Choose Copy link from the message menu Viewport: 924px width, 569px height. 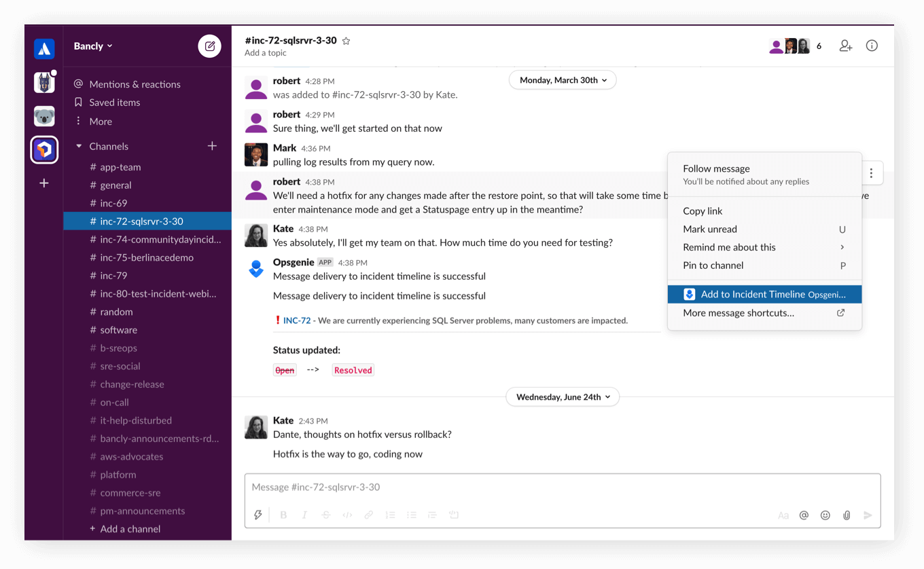(703, 211)
